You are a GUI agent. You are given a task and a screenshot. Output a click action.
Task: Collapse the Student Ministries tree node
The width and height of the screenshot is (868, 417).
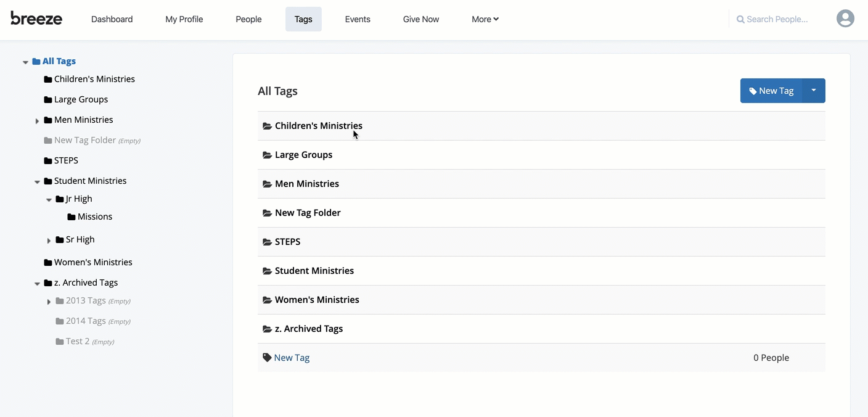click(37, 182)
